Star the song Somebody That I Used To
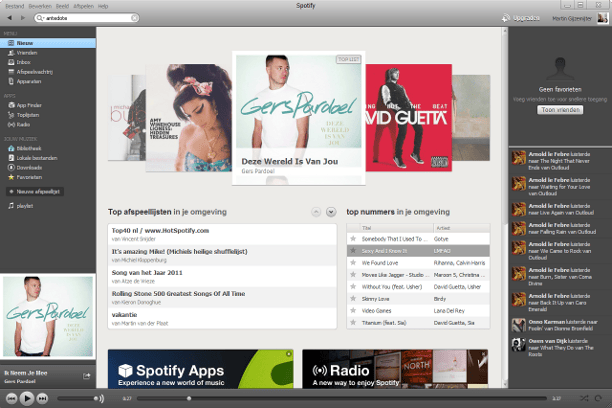The image size is (612, 408). (x=353, y=239)
